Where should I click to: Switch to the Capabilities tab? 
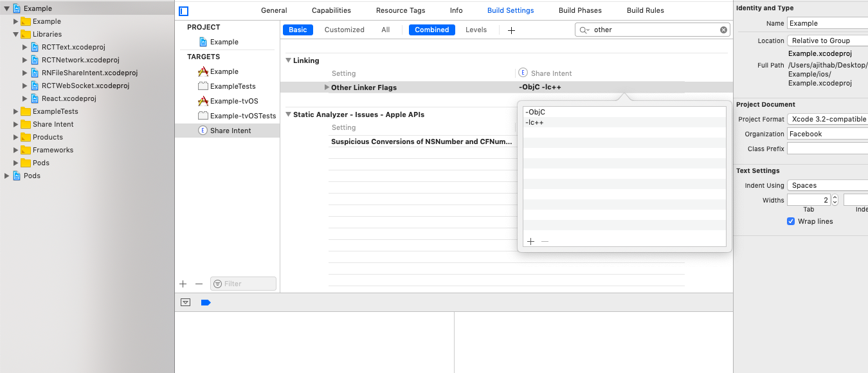coord(331,10)
